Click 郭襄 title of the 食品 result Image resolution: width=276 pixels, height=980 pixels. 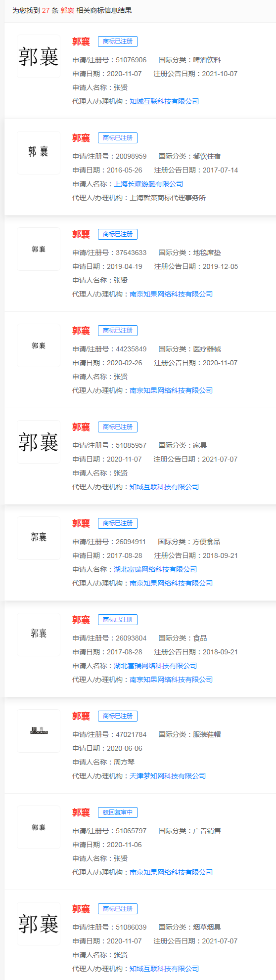[81, 620]
